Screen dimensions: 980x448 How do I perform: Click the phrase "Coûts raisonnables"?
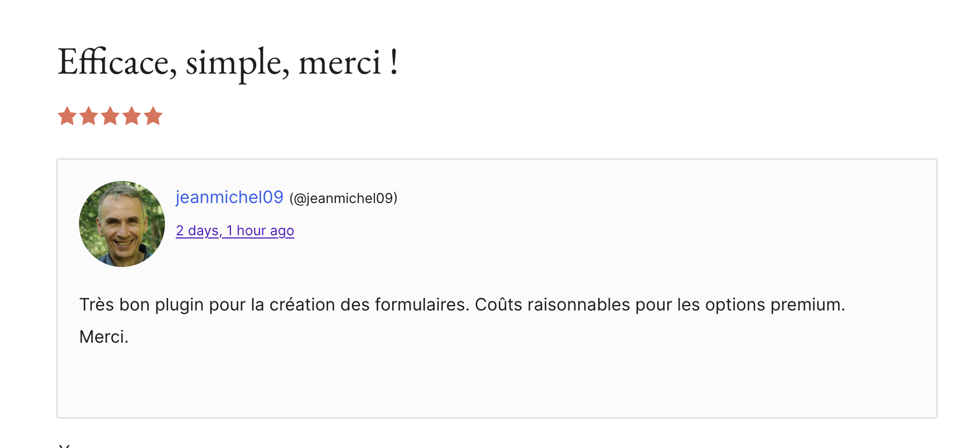click(552, 305)
